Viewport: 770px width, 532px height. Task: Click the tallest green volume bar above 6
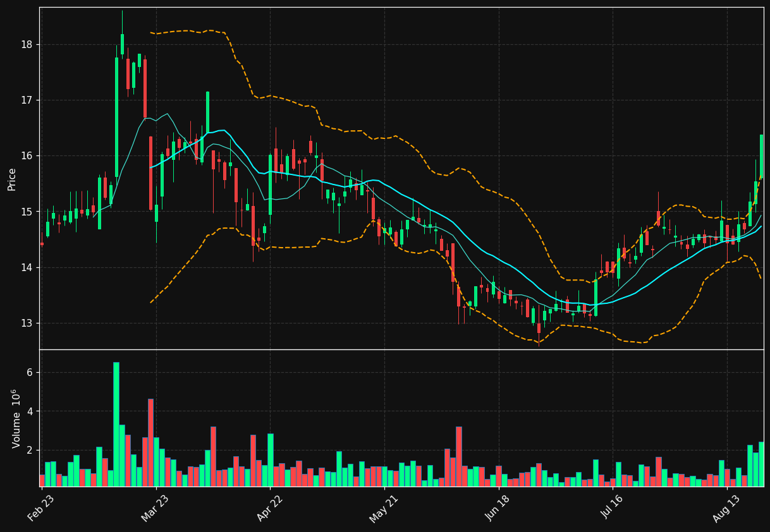point(116,424)
